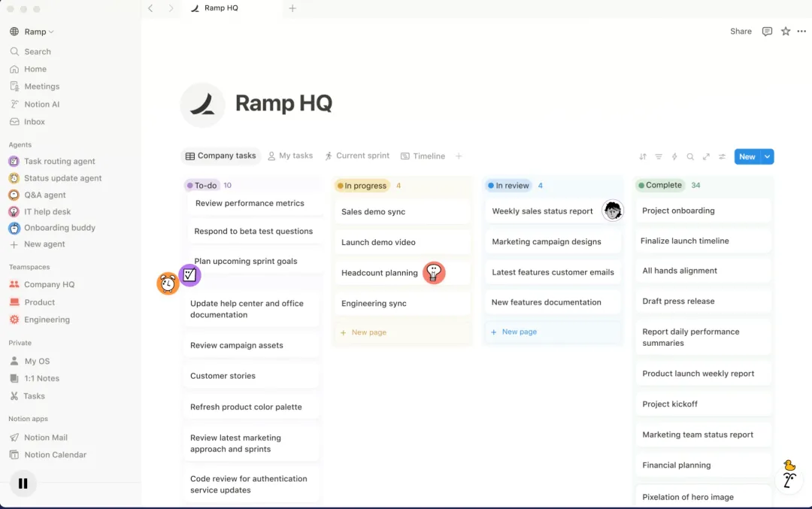Open the view settings icon
This screenshot has width=812, height=509.
coord(722,156)
